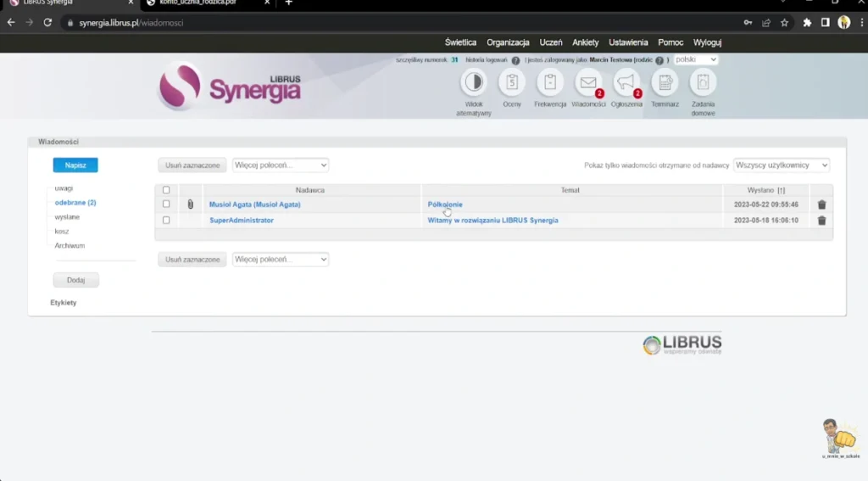
Task: Open the Uczeń menu
Action: click(x=551, y=42)
